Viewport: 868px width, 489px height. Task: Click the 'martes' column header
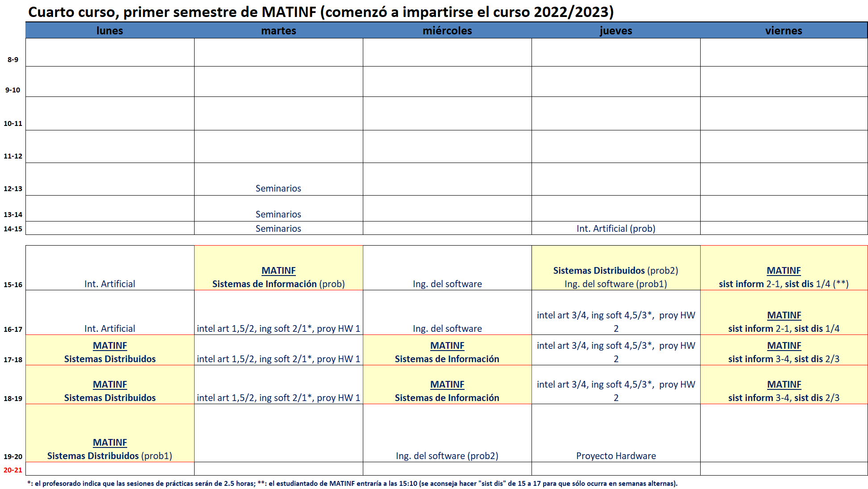[278, 30]
